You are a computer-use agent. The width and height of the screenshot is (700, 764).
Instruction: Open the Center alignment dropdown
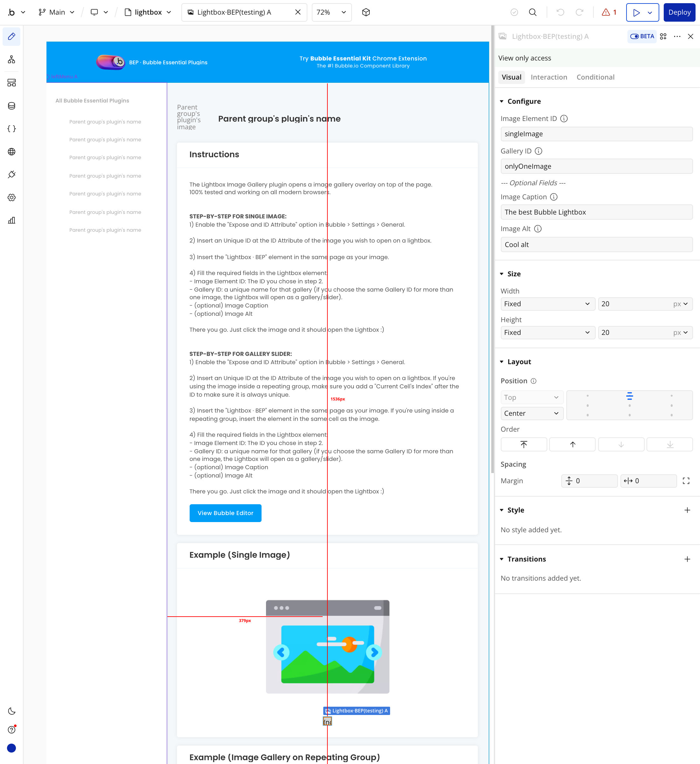pos(532,413)
